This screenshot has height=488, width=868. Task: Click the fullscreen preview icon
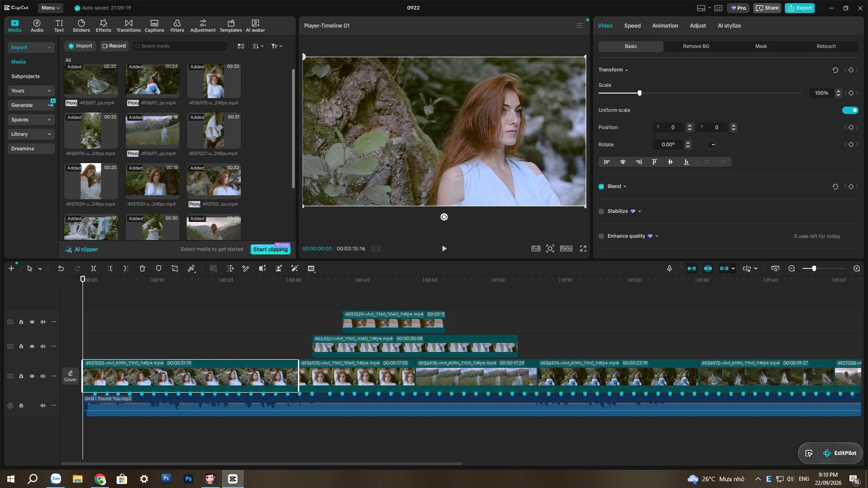click(583, 249)
